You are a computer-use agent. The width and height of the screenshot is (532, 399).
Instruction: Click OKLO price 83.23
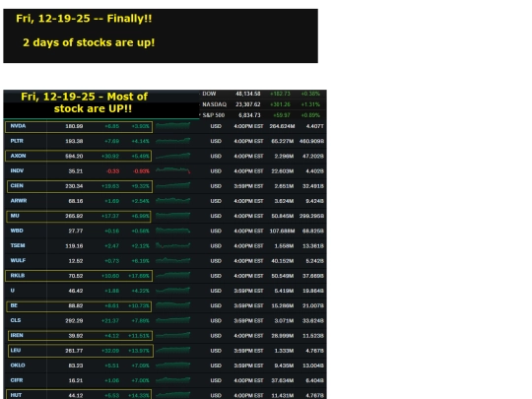[x=76, y=366]
